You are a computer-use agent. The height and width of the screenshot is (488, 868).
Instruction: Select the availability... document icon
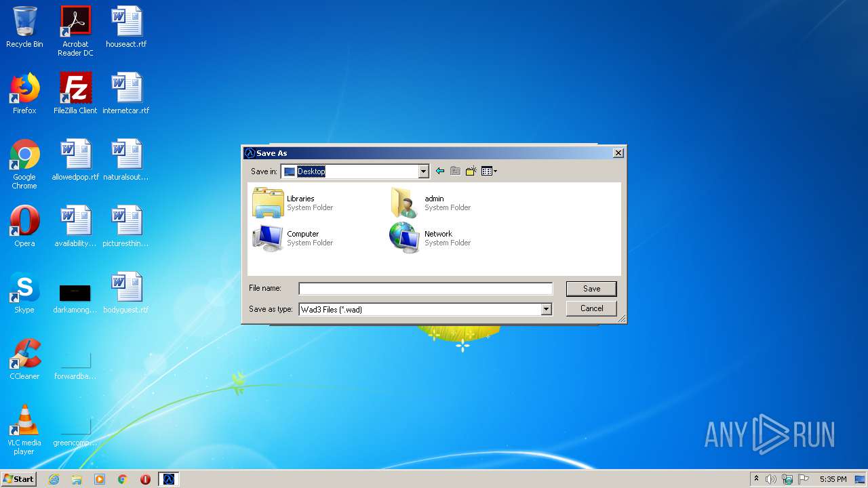point(75,226)
